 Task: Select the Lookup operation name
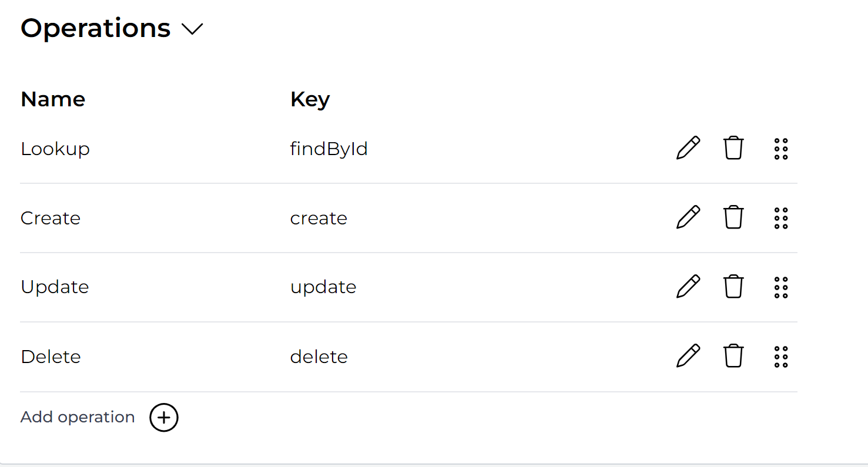(x=55, y=148)
